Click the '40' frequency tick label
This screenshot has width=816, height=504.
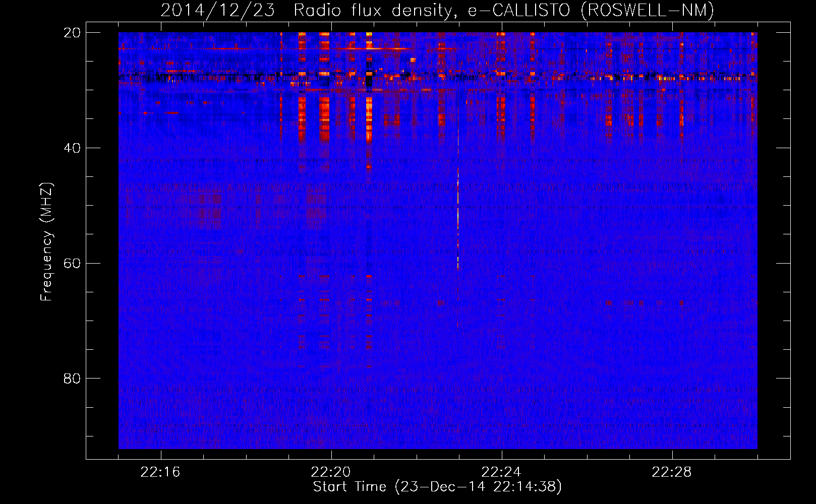pos(72,148)
